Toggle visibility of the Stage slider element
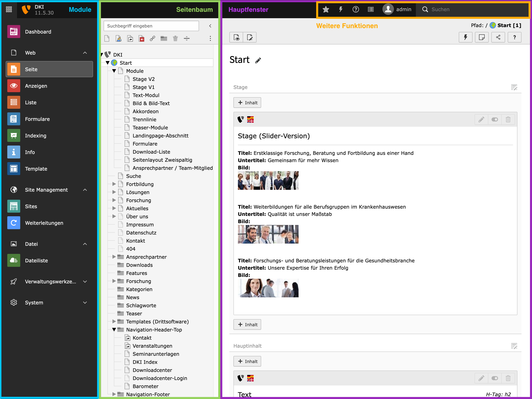The image size is (532, 399). click(495, 119)
